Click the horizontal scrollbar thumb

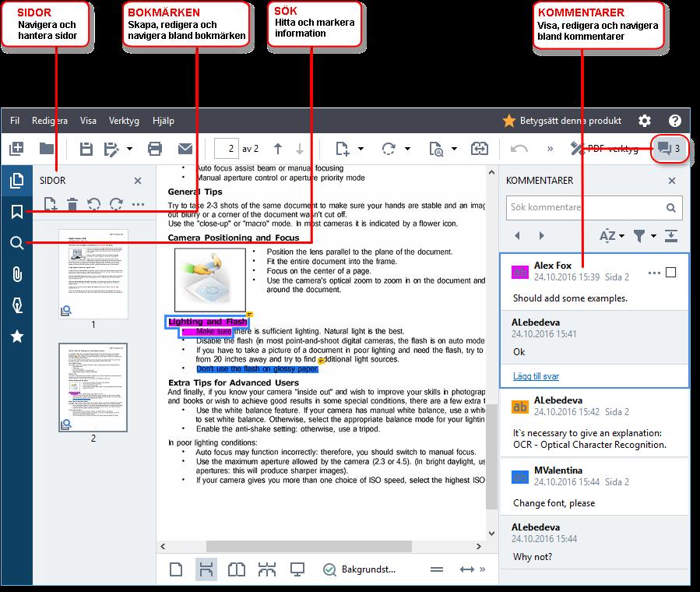tap(309, 546)
